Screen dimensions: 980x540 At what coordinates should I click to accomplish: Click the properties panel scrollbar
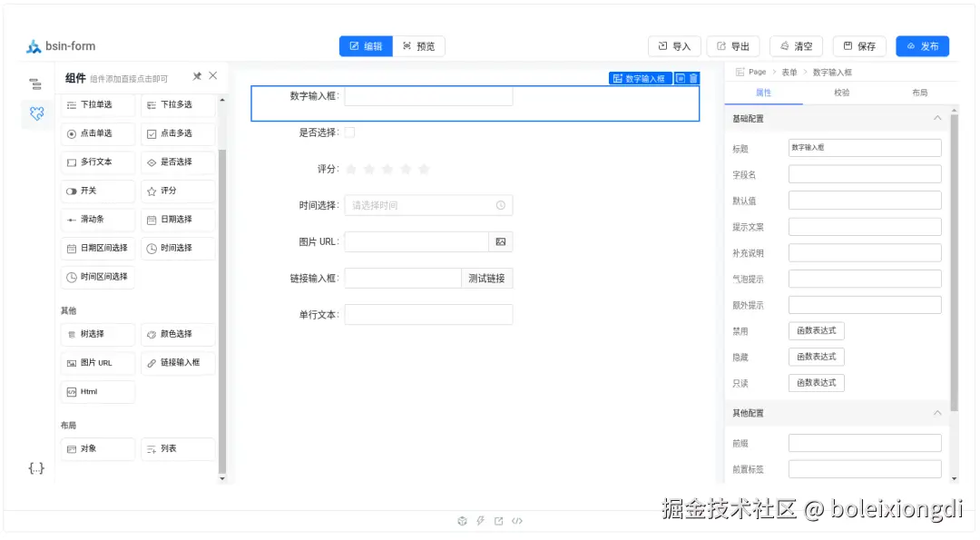point(954,262)
